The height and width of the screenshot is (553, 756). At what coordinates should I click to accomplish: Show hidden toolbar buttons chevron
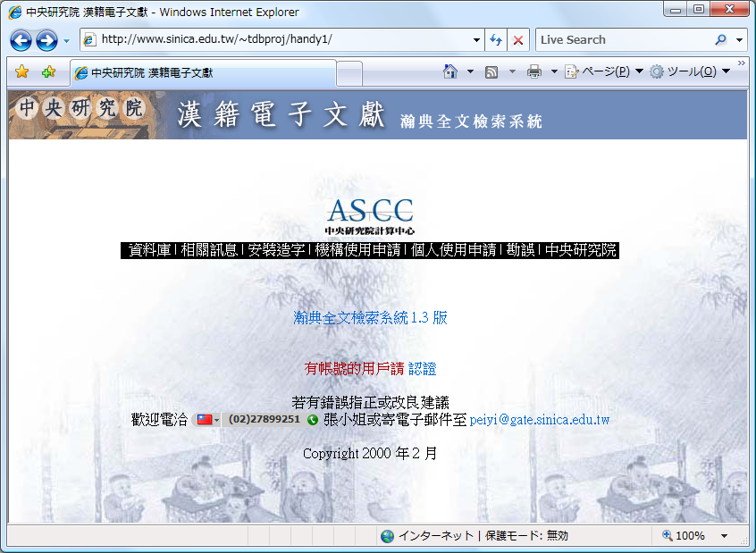741,63
